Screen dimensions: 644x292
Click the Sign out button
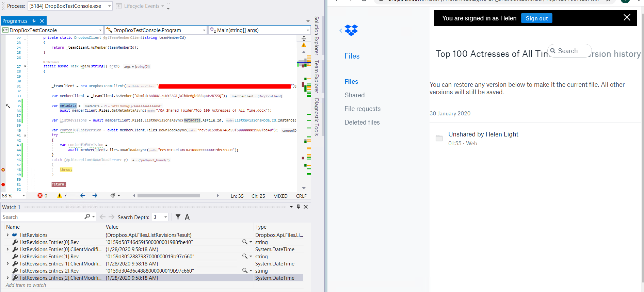pos(536,18)
